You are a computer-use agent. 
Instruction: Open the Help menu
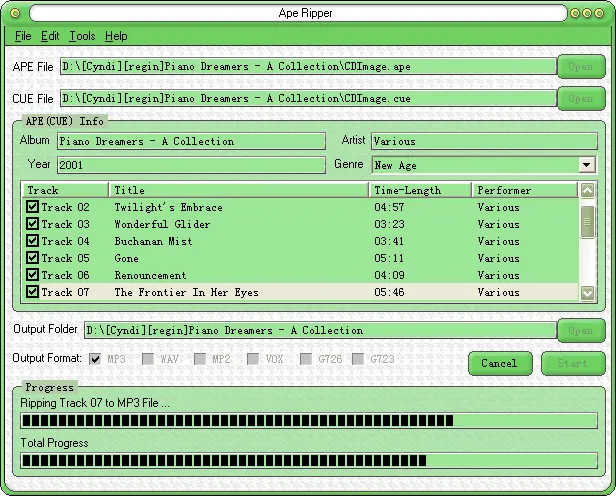pyautogui.click(x=116, y=36)
